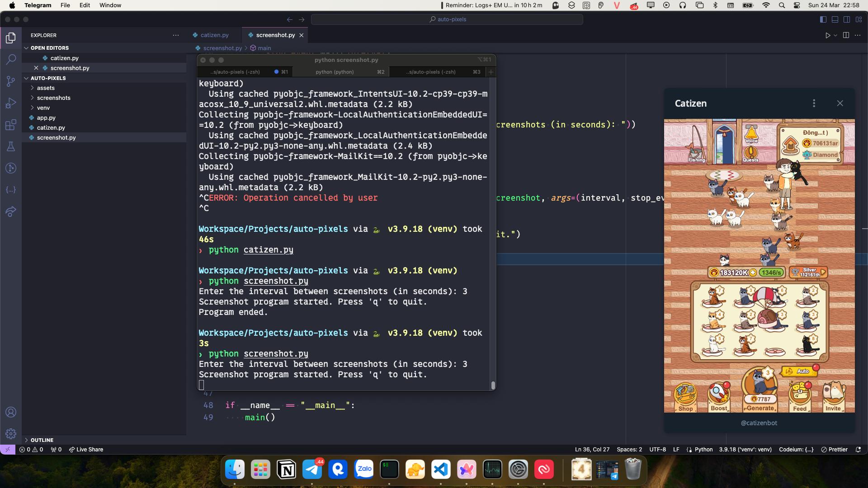
Task: Click the Split Editor Right icon
Action: click(846, 35)
